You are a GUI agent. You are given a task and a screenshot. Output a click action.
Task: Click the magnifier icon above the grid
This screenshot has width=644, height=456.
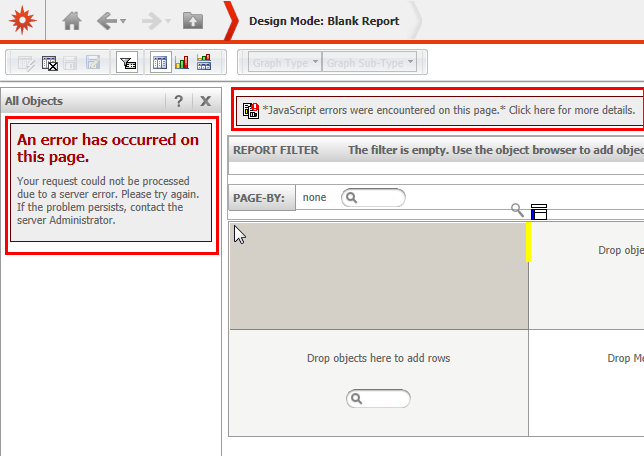pyautogui.click(x=518, y=210)
